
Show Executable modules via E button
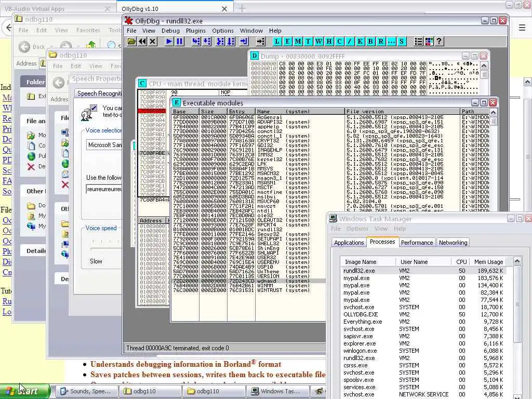point(287,42)
